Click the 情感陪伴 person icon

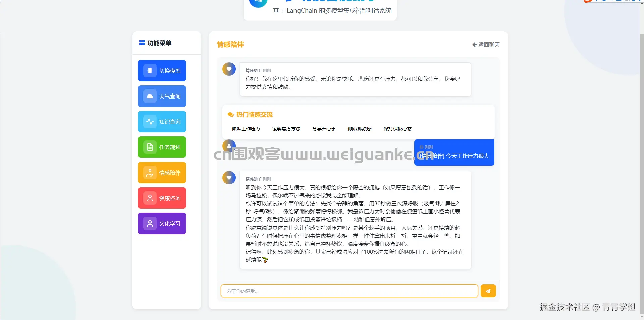[150, 173]
